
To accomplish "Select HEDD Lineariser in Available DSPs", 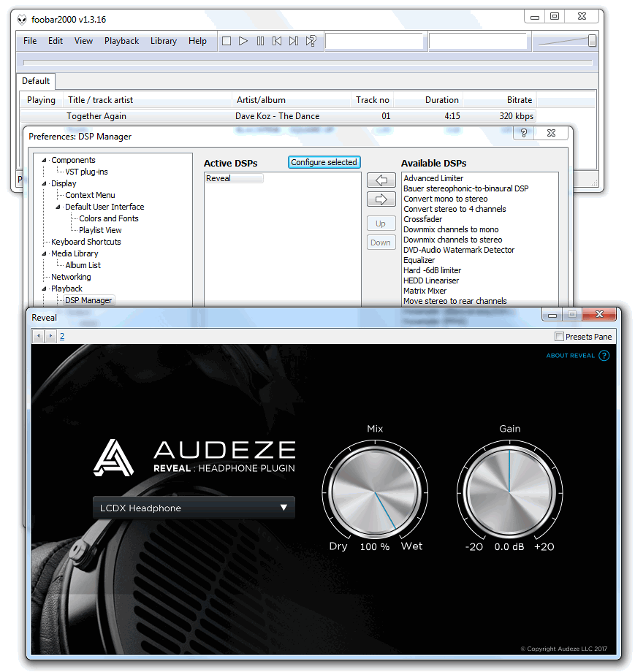I will click(x=431, y=280).
